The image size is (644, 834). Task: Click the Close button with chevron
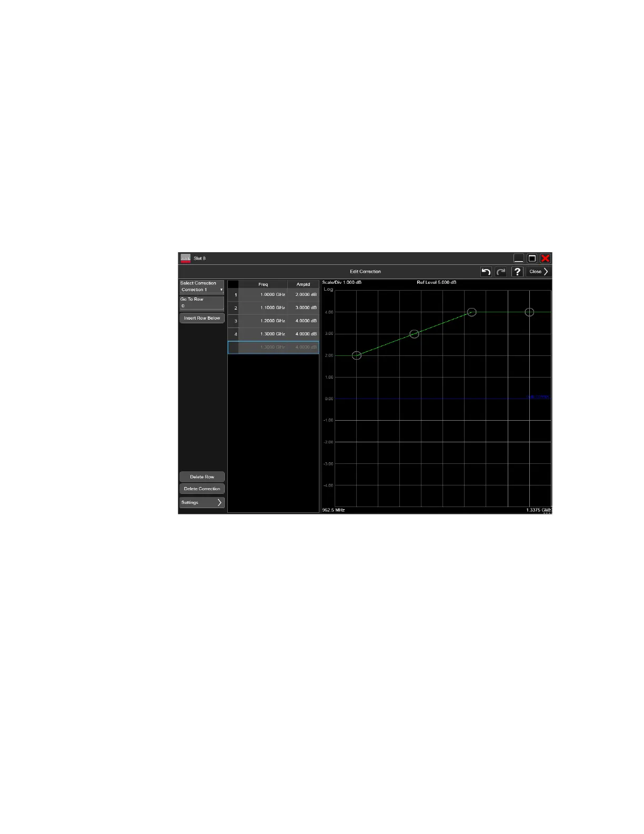pos(539,272)
